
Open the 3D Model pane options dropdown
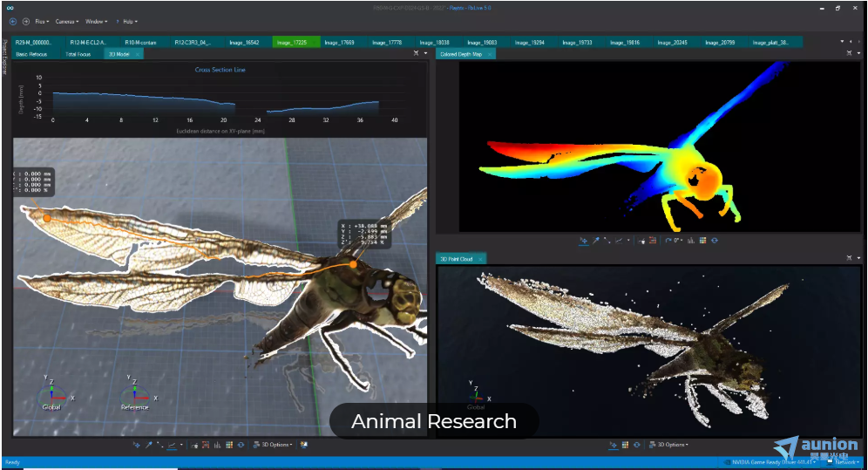(425, 54)
